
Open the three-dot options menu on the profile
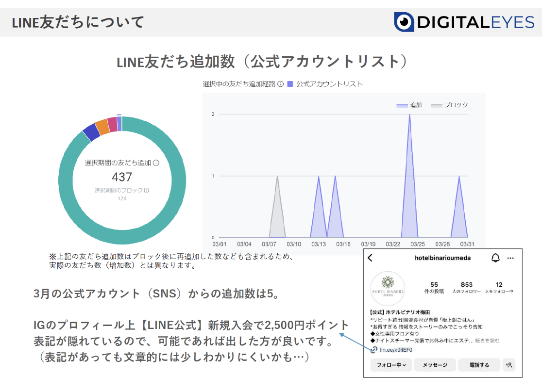point(510,258)
